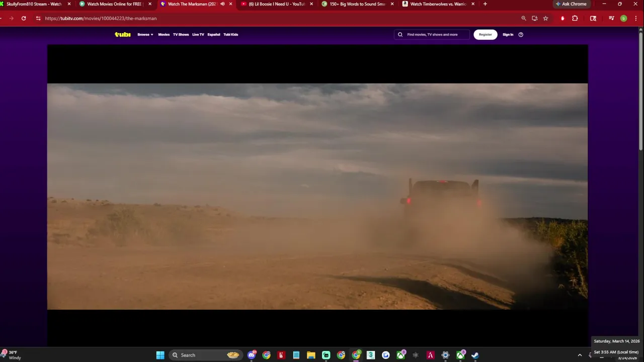644x362 pixels.
Task: Click the browser forward arrow
Action: pos(11,18)
